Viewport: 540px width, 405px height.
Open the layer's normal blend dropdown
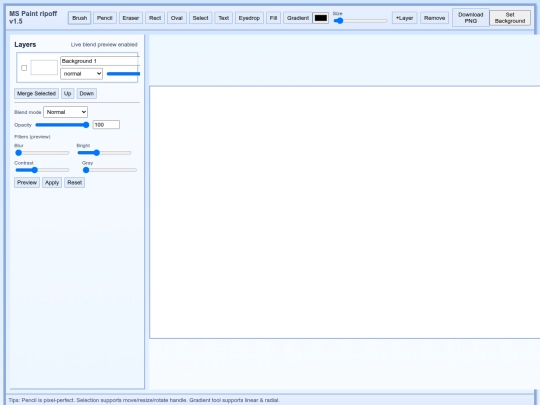(82, 74)
